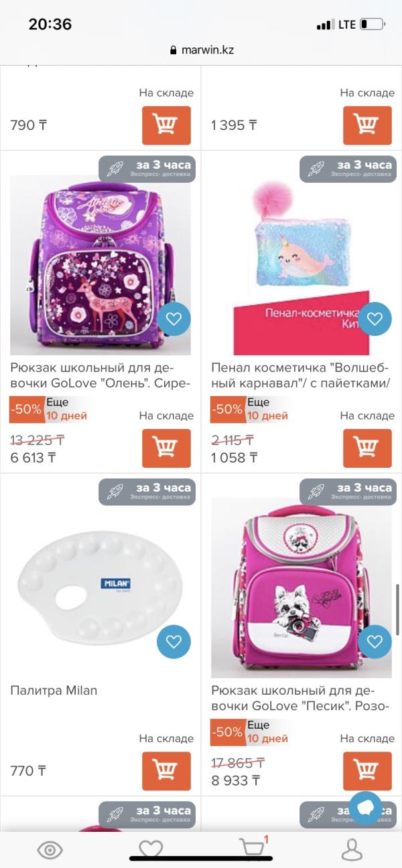Viewport: 402px width, 868px height.
Task: Open user profile tab
Action: 351,850
